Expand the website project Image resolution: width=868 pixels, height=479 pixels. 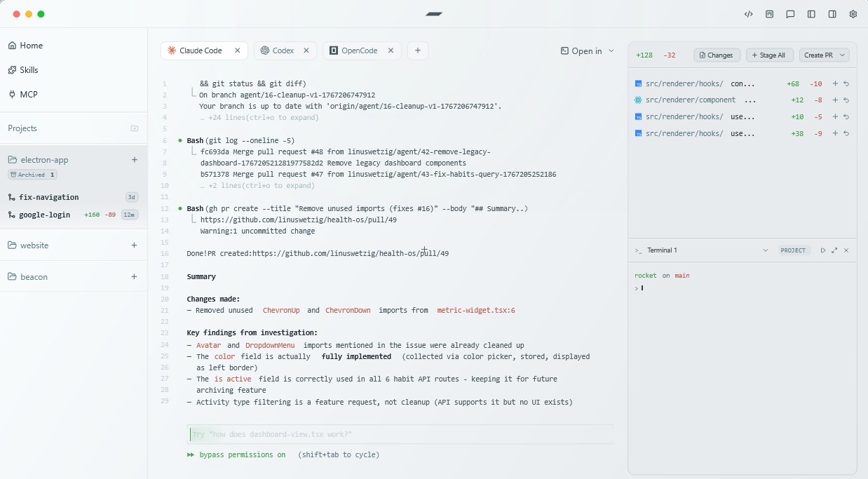point(28,245)
